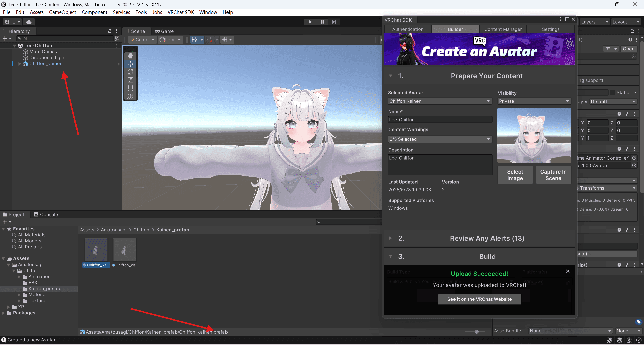The height and width of the screenshot is (345, 644).
Task: Select the Scale tool
Action: (130, 80)
